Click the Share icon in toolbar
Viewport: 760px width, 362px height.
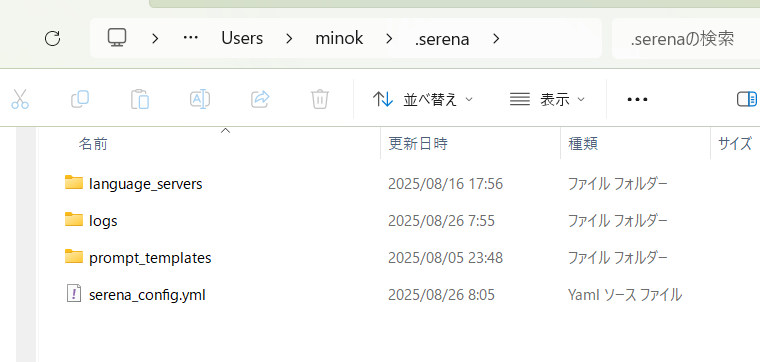click(x=260, y=99)
